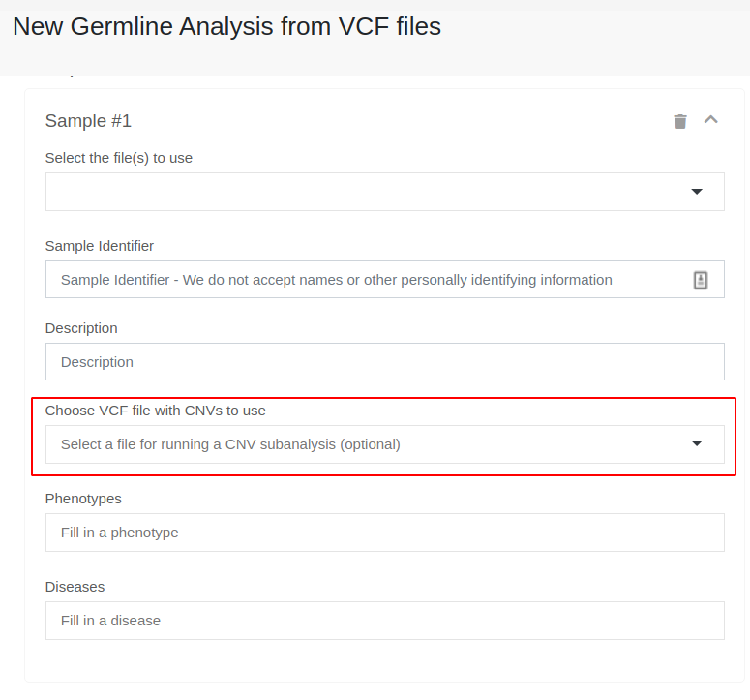
Task: Focus the 'Fill in a phenotype' field
Action: (x=384, y=533)
